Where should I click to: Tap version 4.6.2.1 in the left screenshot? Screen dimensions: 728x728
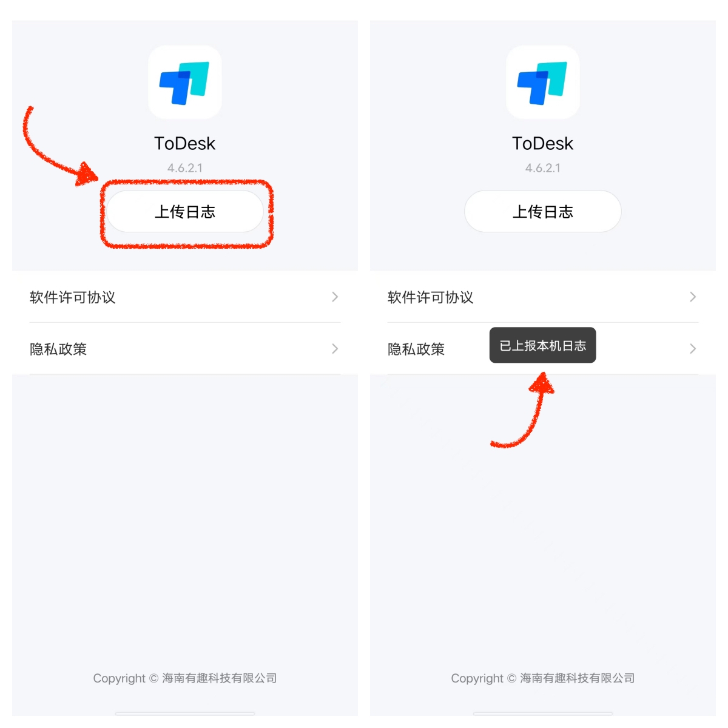point(185,168)
